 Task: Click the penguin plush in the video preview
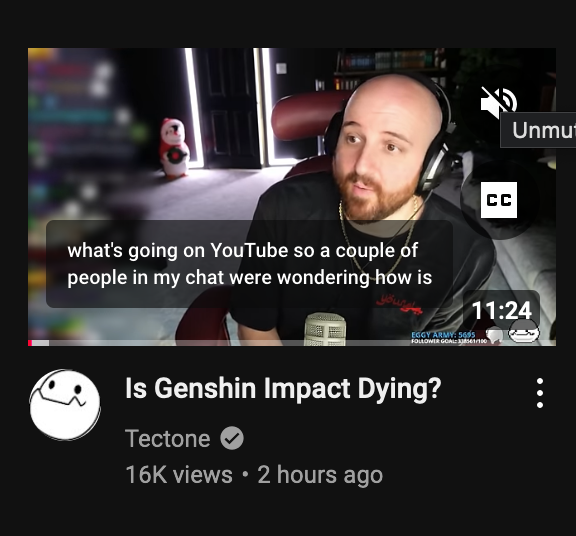pyautogui.click(x=174, y=148)
